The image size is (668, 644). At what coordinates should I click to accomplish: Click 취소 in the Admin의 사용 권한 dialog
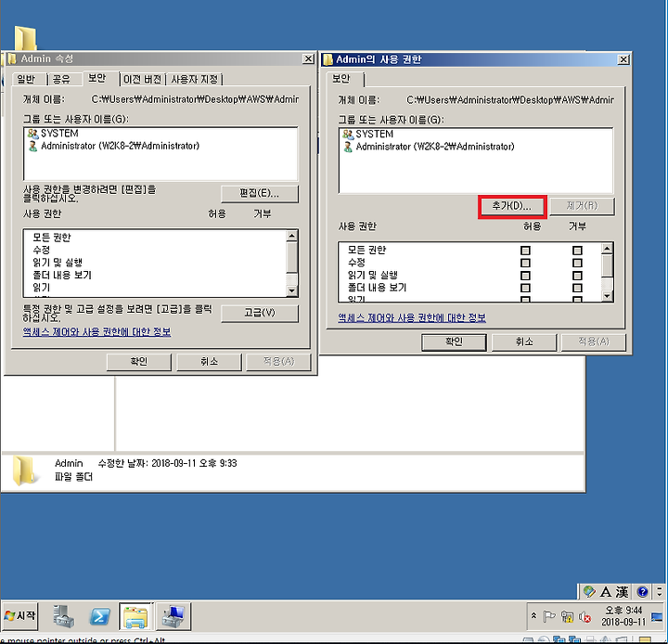pyautogui.click(x=524, y=341)
